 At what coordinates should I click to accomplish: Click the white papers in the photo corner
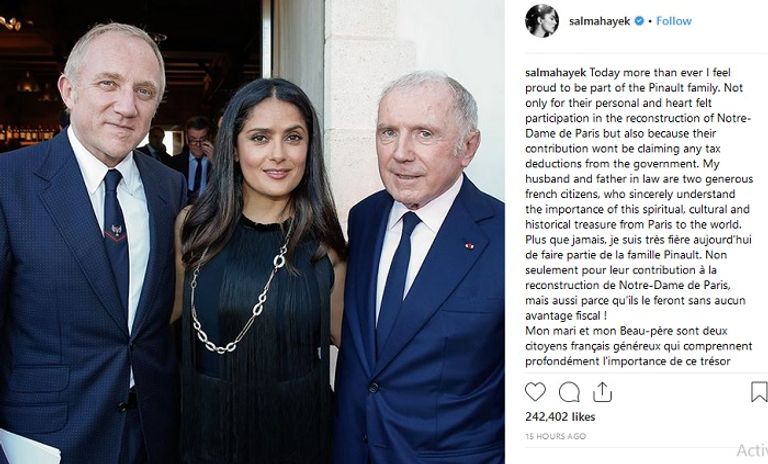tap(29, 448)
